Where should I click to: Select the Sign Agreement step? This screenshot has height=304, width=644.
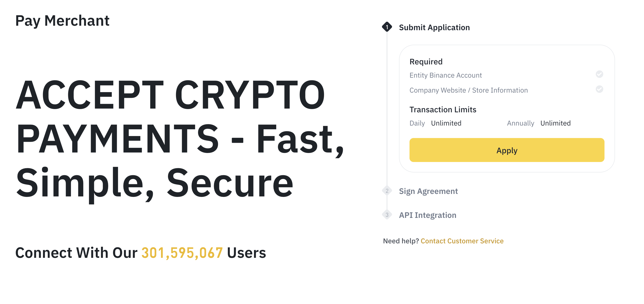[429, 191]
